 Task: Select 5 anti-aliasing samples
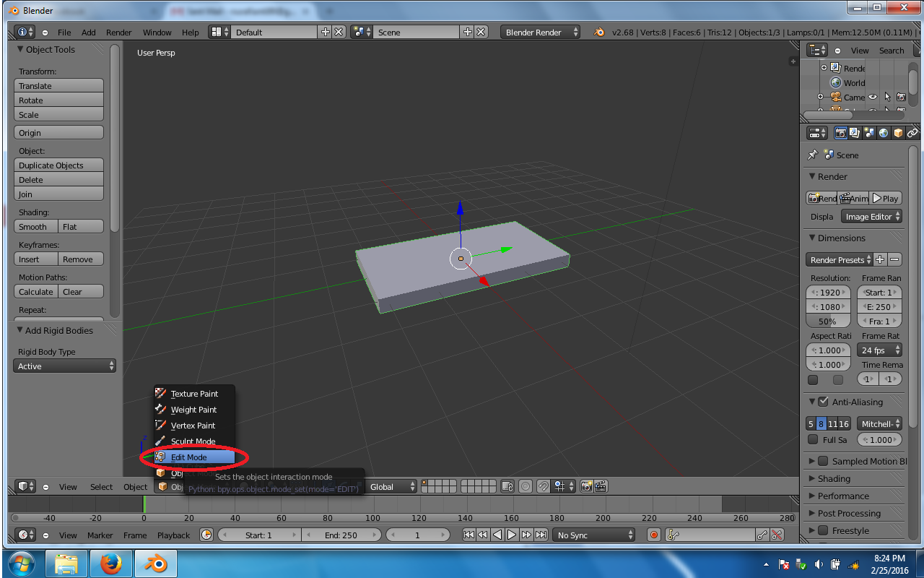(811, 423)
